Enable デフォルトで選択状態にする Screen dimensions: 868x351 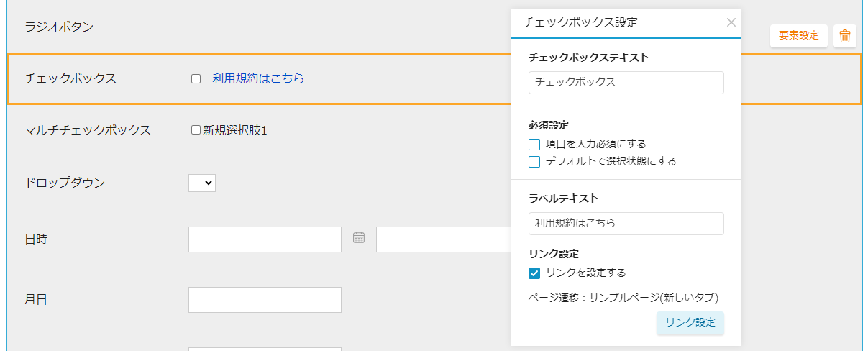point(534,162)
